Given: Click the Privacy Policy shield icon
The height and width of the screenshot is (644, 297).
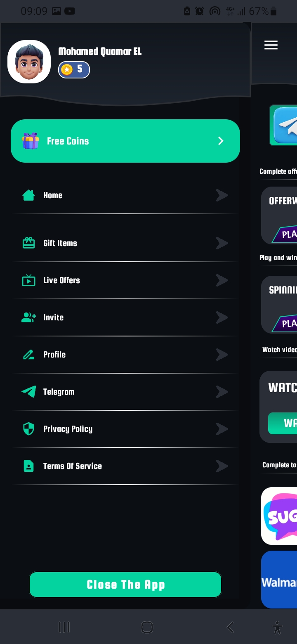Looking at the screenshot, I should point(28,429).
